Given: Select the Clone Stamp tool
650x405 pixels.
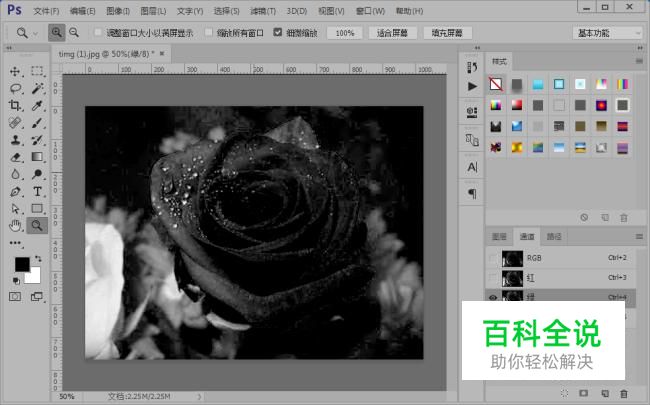Looking at the screenshot, I should click(15, 140).
